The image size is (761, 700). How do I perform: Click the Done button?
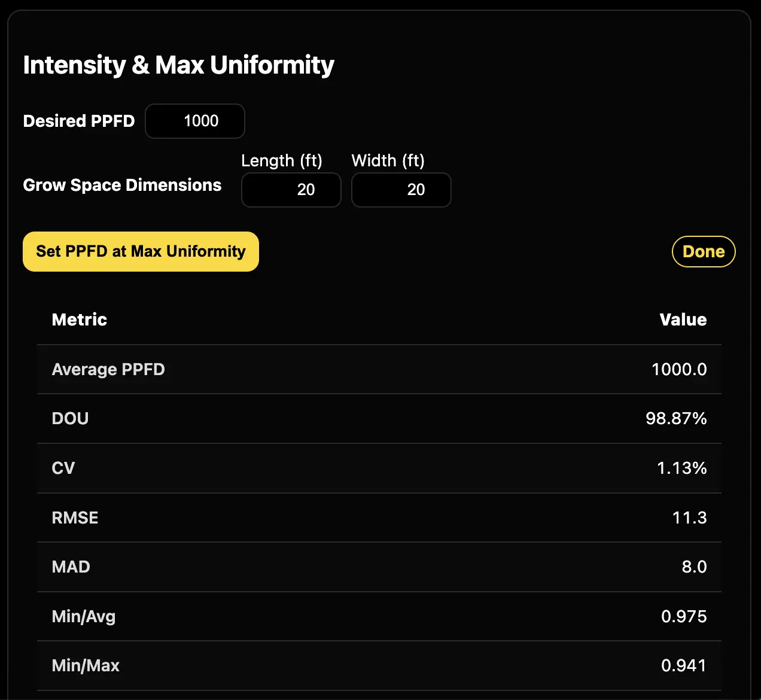(704, 251)
